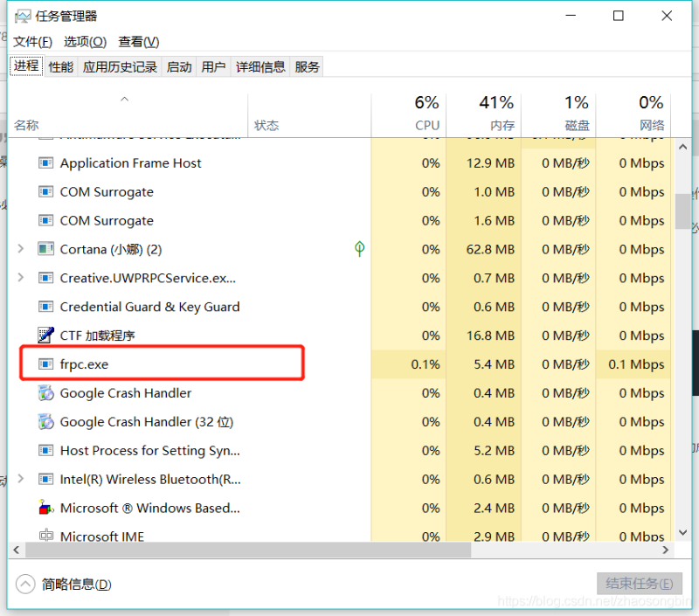
Task: Open the 选项(O) menu
Action: (x=85, y=42)
